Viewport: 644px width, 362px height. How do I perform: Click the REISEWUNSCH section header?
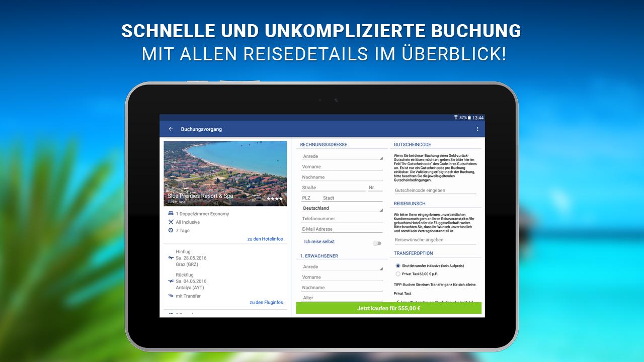point(410,204)
